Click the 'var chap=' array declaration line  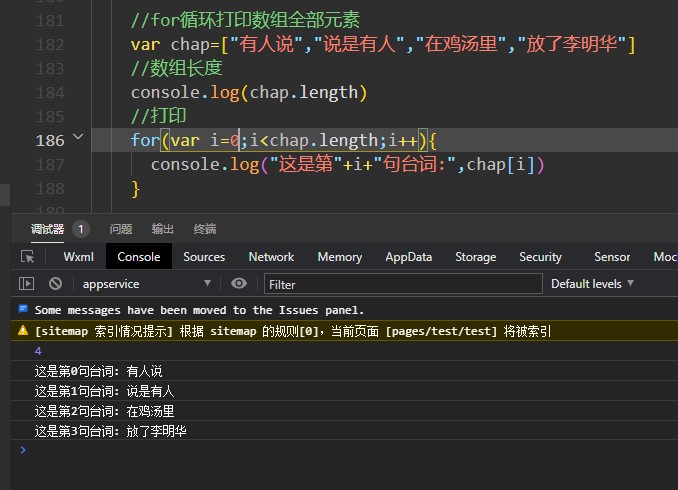[383, 44]
